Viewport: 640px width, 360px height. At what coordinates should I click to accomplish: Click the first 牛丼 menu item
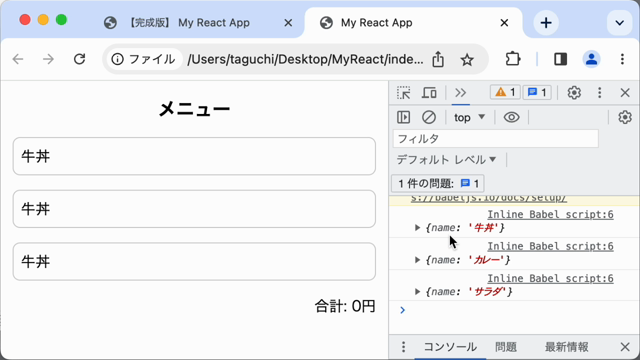click(x=194, y=156)
